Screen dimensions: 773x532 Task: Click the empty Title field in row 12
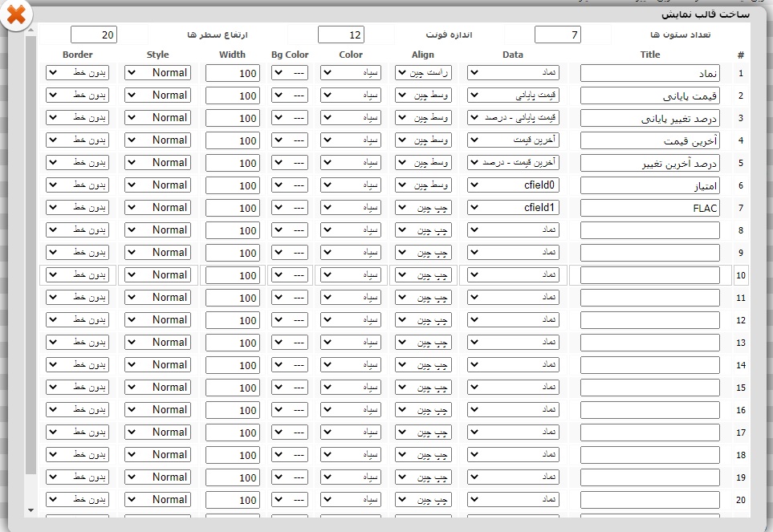[x=649, y=321]
